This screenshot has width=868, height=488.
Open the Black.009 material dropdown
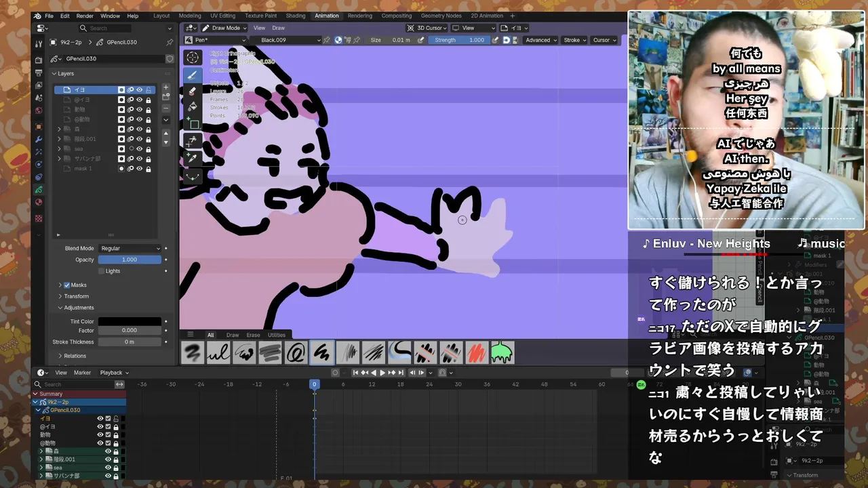pyautogui.click(x=285, y=40)
